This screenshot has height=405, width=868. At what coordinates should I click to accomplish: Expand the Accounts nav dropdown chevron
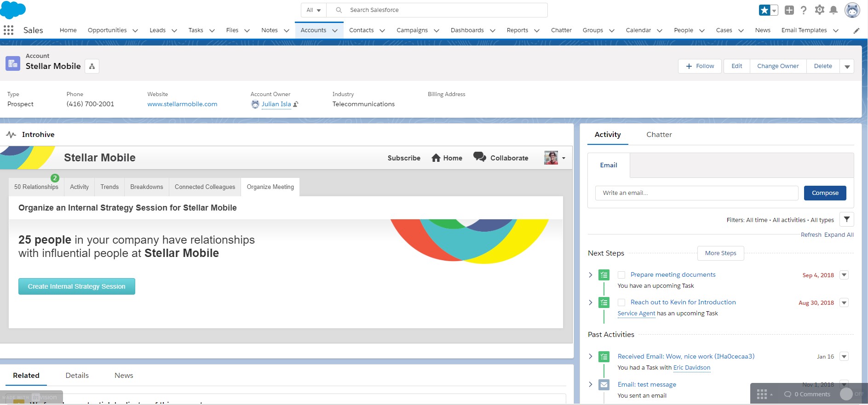335,31
